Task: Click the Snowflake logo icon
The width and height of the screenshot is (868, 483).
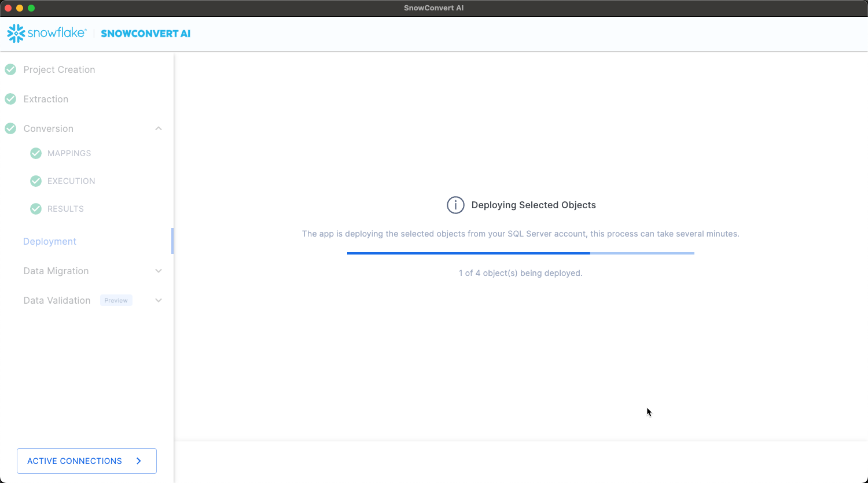Action: [16, 34]
